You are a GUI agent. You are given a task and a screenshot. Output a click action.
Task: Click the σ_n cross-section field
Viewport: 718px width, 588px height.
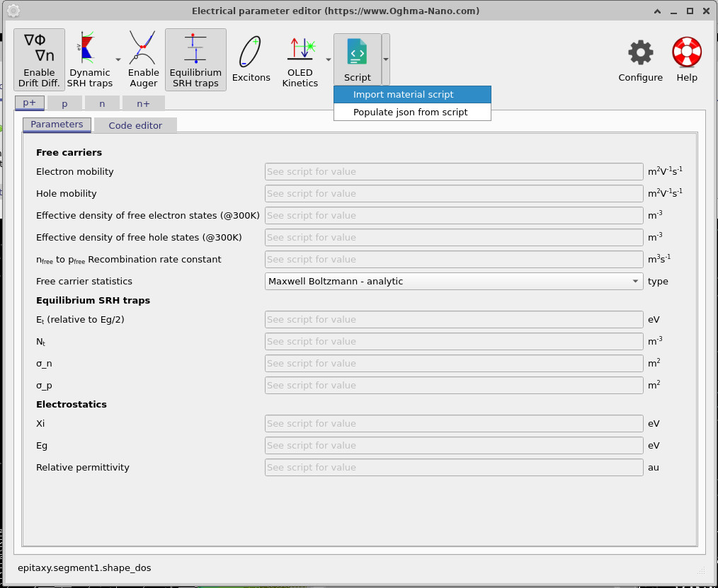click(x=454, y=363)
